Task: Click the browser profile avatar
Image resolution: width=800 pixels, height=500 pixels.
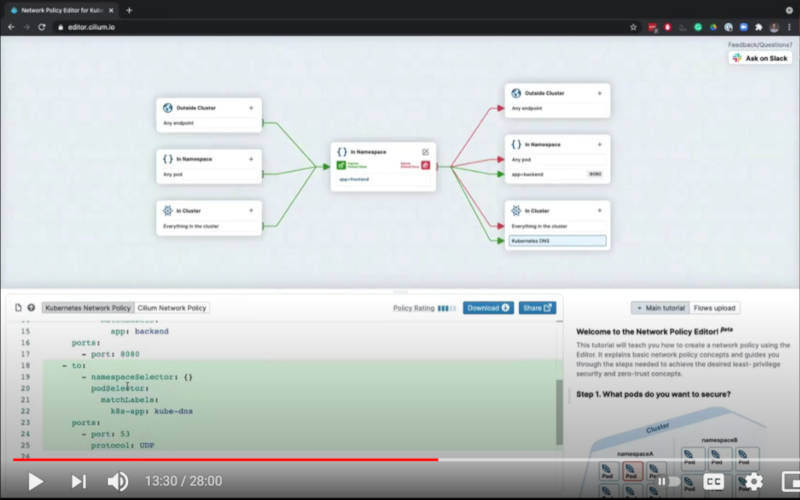Action: pos(774,27)
